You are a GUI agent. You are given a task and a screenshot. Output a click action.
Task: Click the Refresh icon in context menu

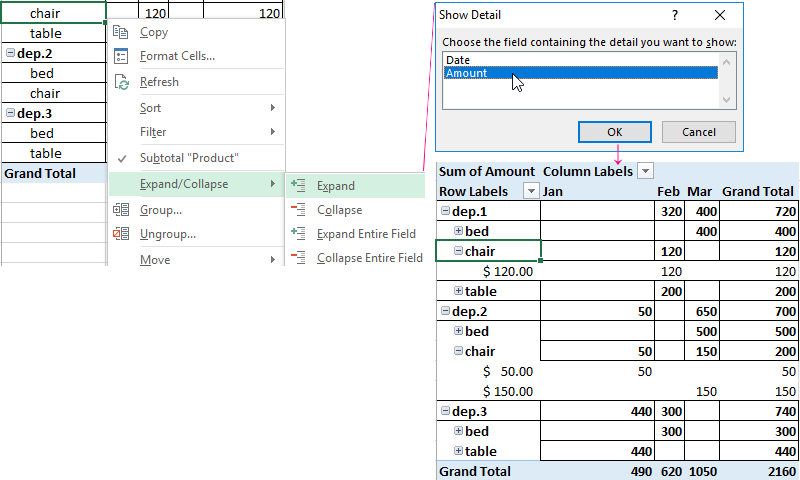[121, 82]
